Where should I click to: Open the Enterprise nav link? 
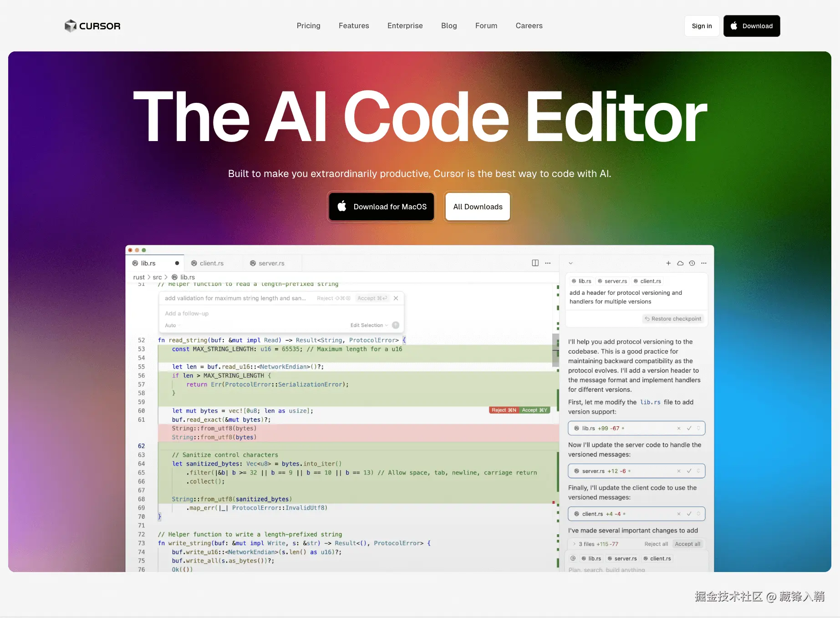[x=405, y=26]
